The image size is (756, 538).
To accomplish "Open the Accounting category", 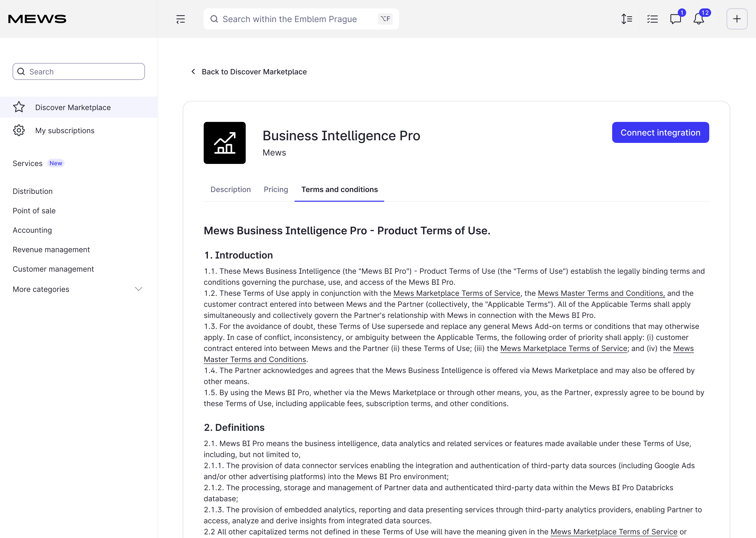I will click(x=32, y=230).
